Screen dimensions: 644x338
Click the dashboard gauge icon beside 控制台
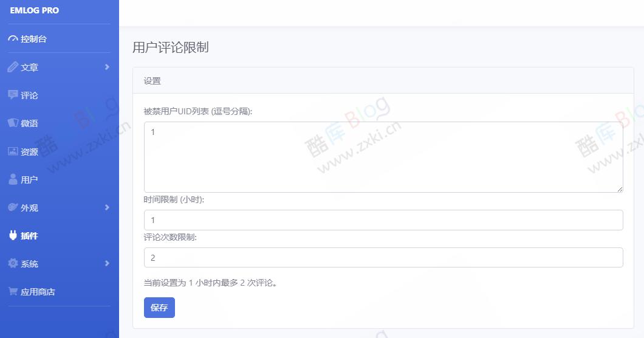13,39
